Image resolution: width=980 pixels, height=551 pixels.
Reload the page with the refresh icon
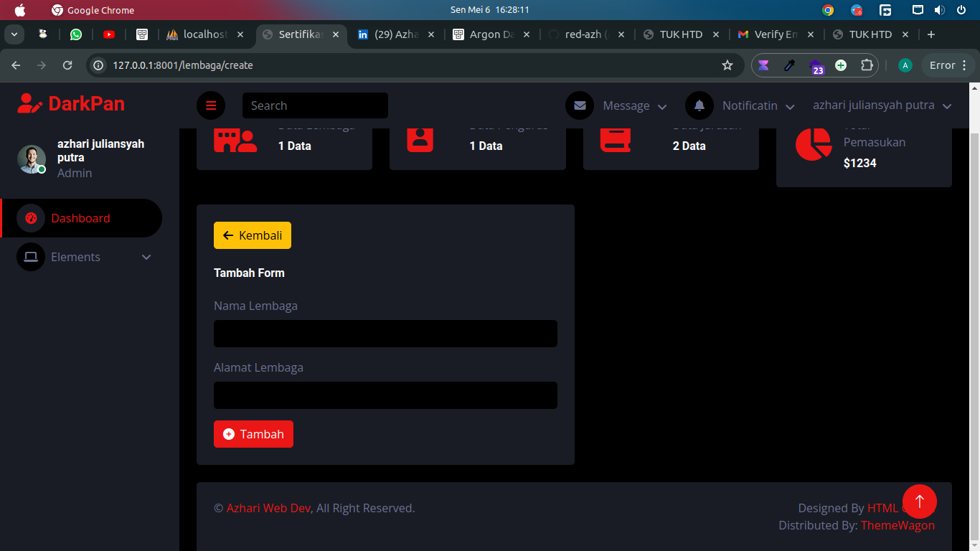pos(67,65)
